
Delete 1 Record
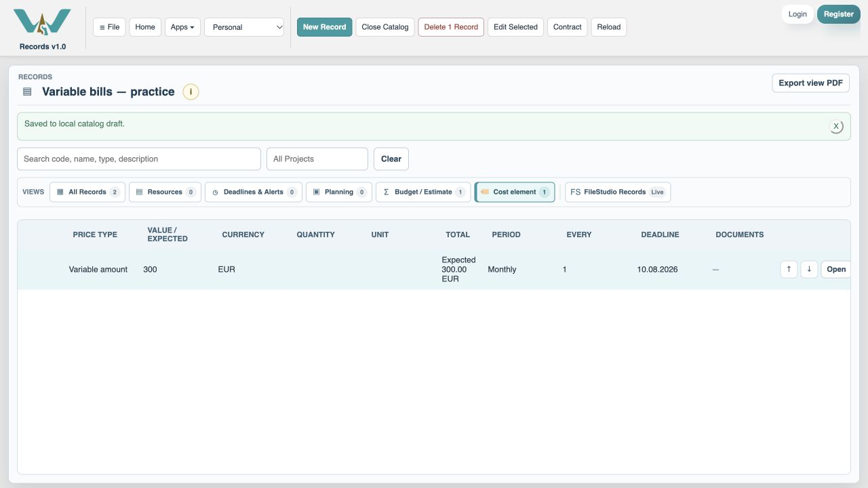point(451,27)
